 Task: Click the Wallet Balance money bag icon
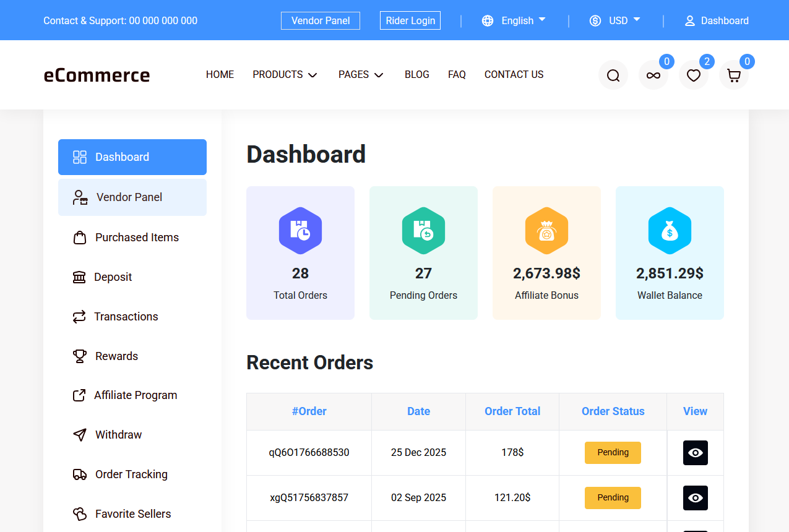[x=670, y=231]
